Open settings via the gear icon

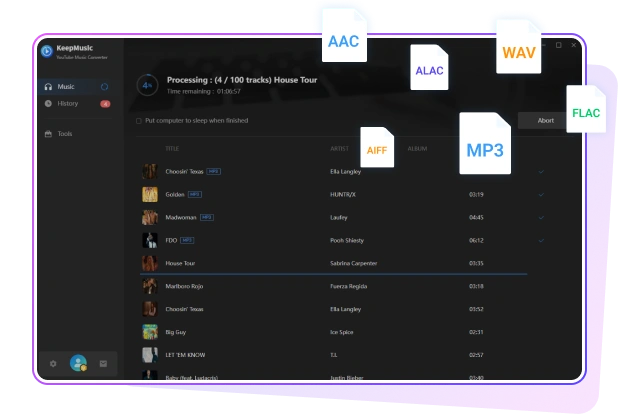click(53, 364)
